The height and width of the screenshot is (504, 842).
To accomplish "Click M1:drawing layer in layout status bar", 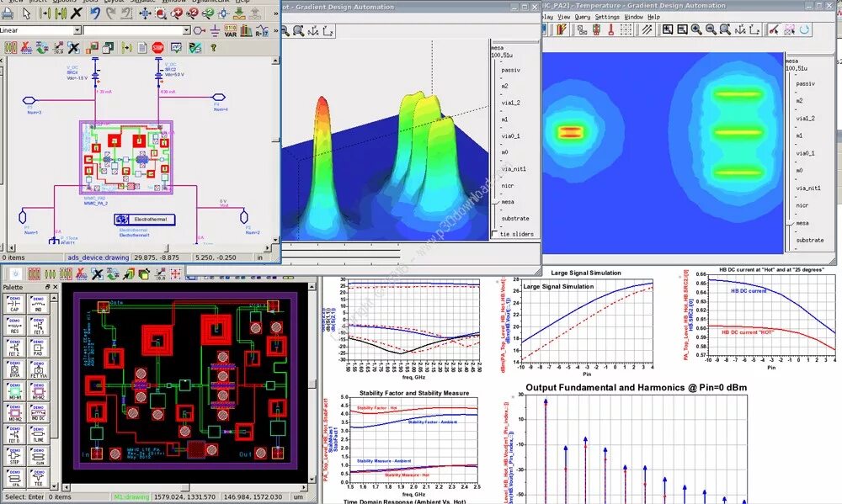I will 131,497.
